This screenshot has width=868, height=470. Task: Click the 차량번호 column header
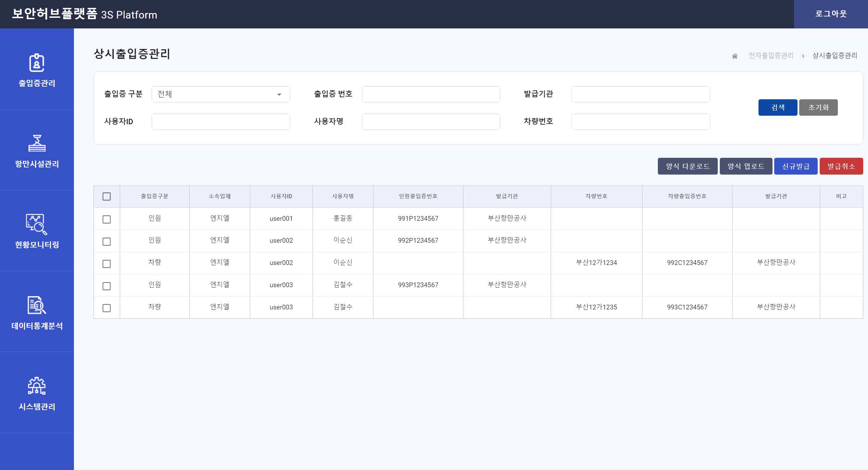(x=597, y=196)
